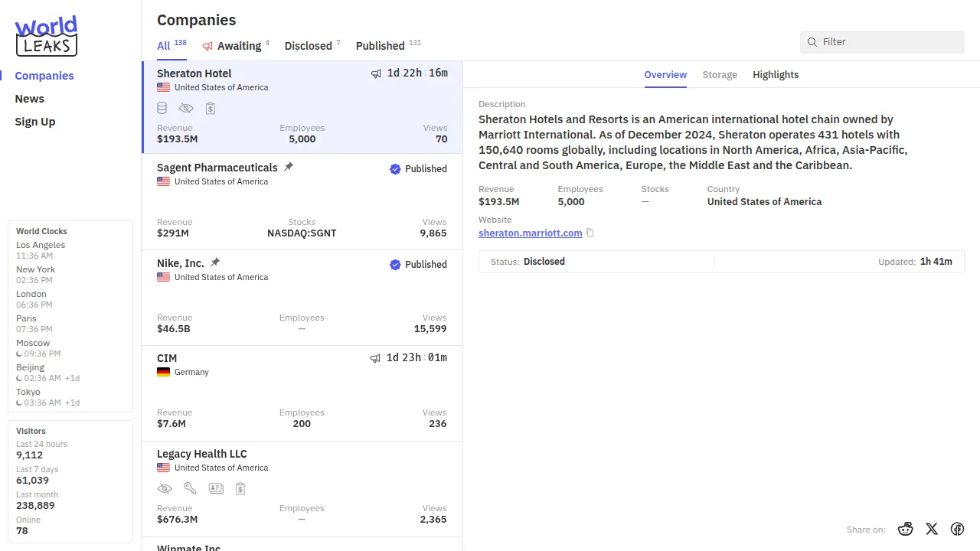This screenshot has width=980, height=551.
Task: Open the Storage tab
Action: [720, 74]
